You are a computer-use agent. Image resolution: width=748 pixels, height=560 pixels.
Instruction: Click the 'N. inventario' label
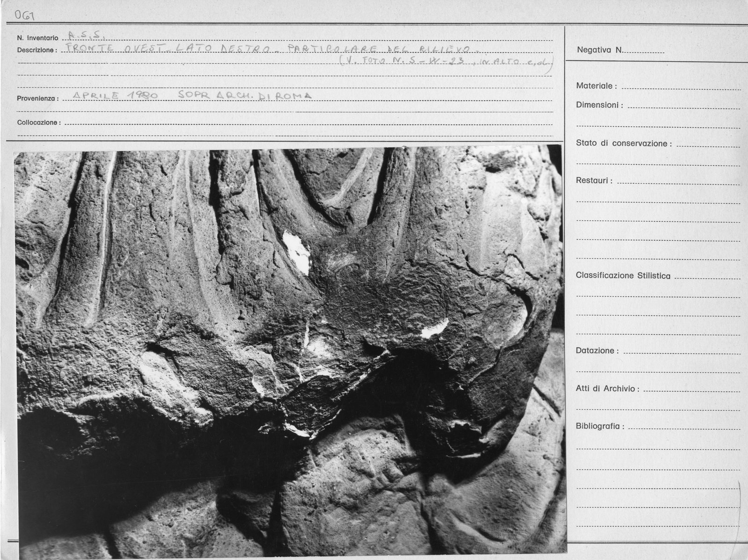(38, 38)
